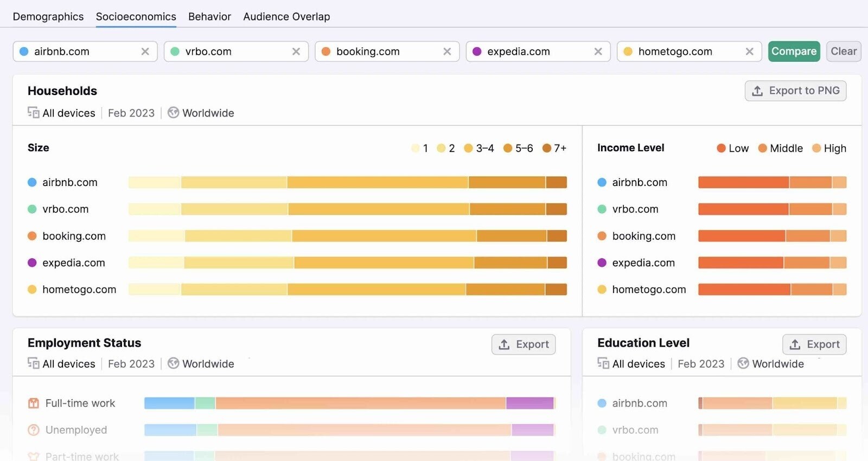Viewport: 868px width, 461px height.
Task: Remove vrbo.com from the comparison
Action: click(x=296, y=52)
